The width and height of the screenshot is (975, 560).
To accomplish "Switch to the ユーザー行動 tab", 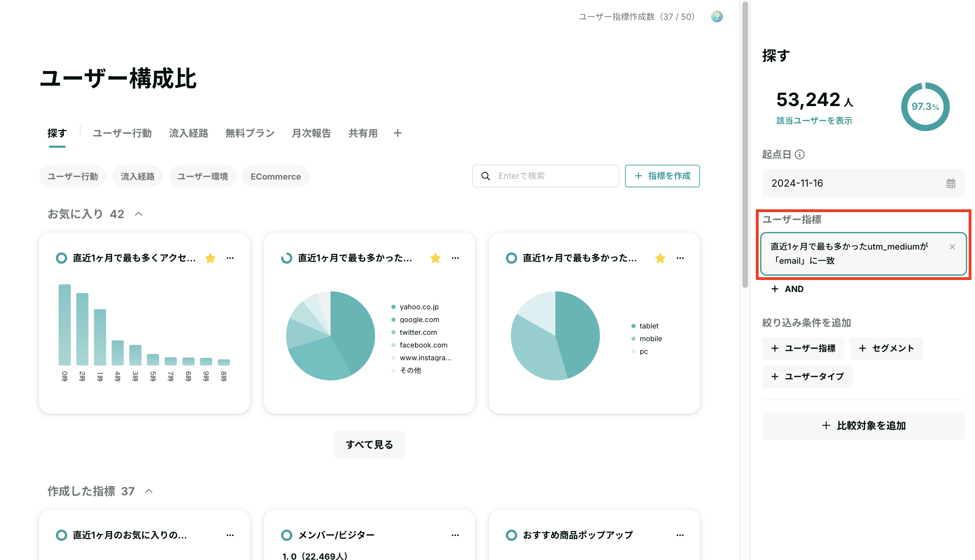I will (x=122, y=134).
